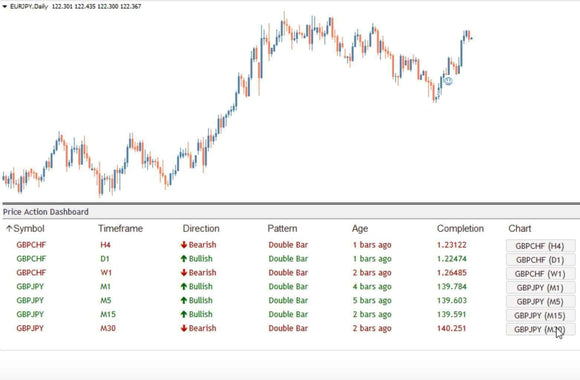Sort by the Completion column header
This screenshot has height=380, width=580.
[460, 229]
